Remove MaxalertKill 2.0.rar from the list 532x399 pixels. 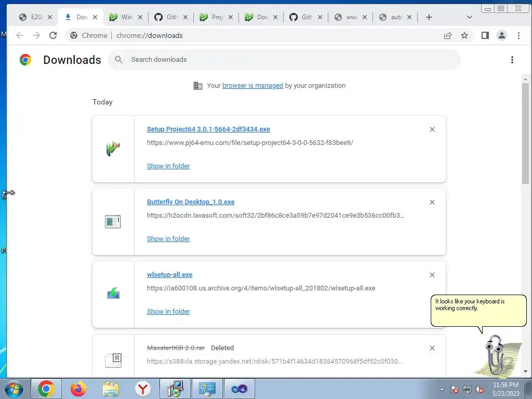coord(432,348)
